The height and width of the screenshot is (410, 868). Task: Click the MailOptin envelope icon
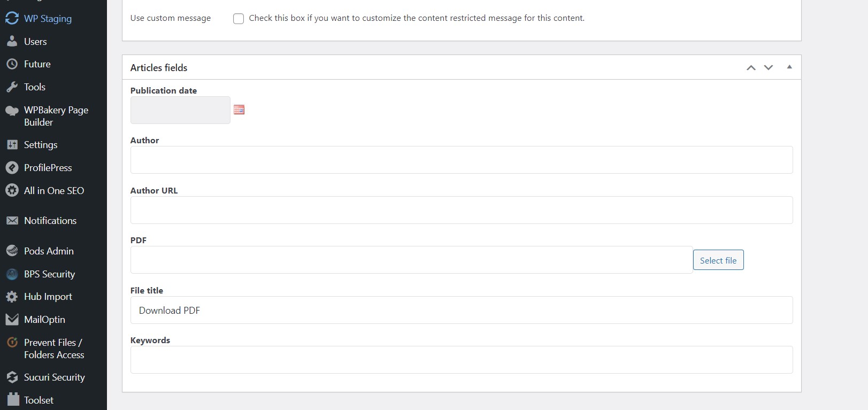(12, 319)
